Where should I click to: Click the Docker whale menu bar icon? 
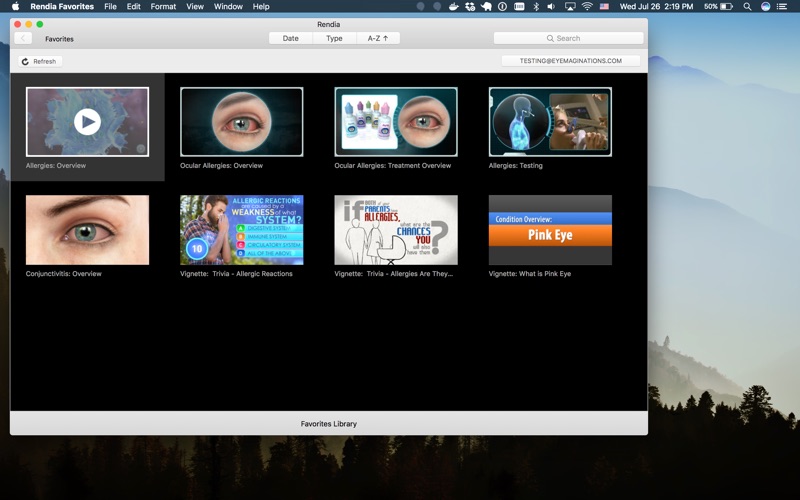pyautogui.click(x=453, y=7)
